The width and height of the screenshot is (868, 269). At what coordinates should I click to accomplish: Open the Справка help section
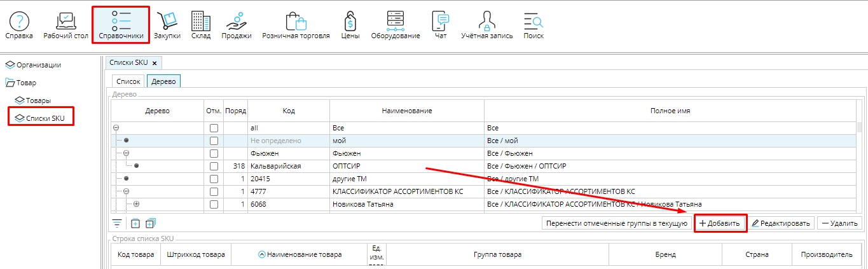pyautogui.click(x=19, y=25)
